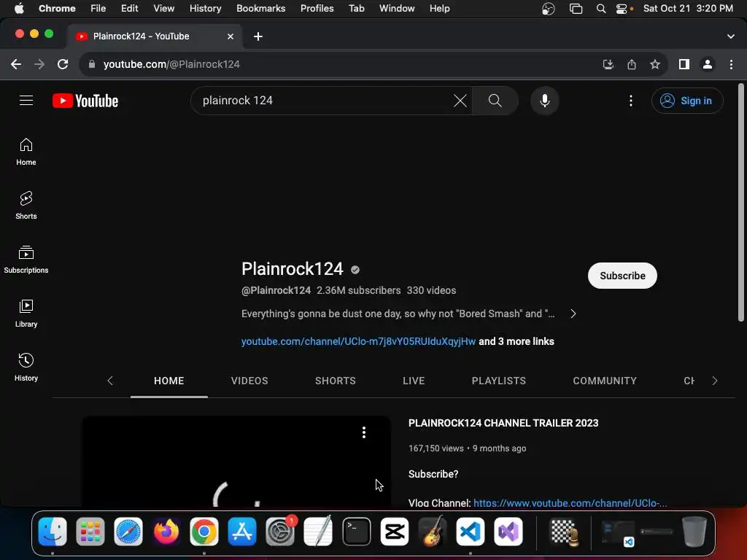Click the page vertical scrollbar

coord(741,203)
